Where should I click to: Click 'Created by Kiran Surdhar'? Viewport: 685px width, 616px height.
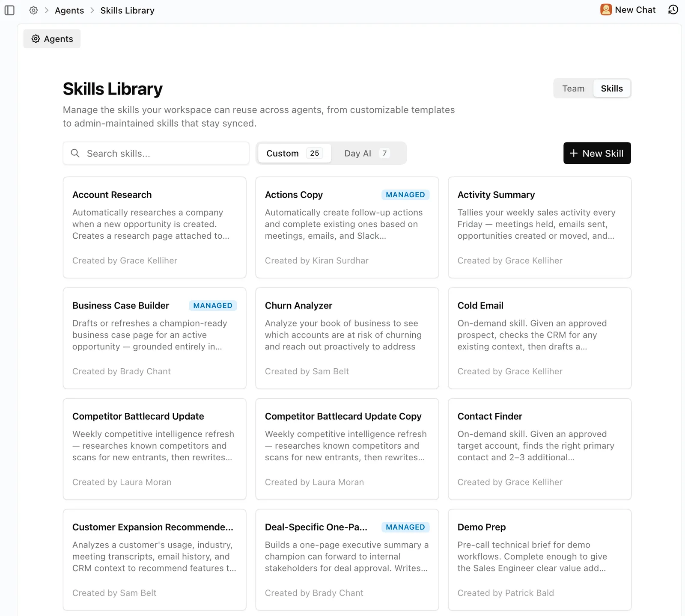click(x=316, y=261)
